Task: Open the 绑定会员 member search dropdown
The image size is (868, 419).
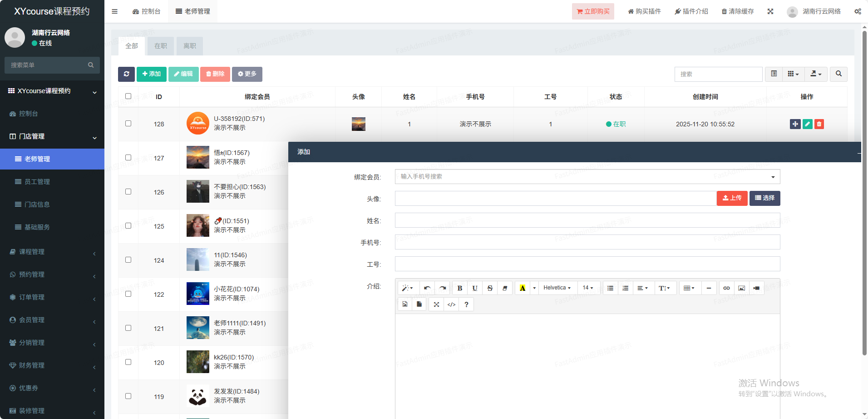Action: click(x=587, y=177)
